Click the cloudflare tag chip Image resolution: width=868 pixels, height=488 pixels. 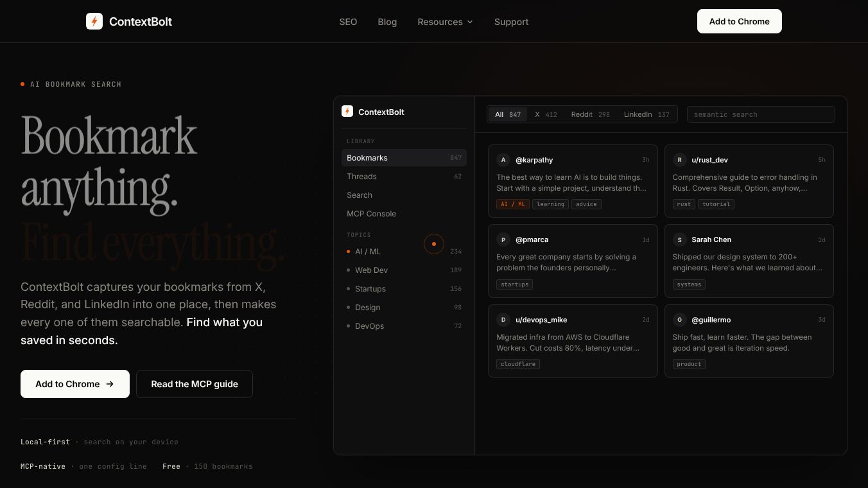click(x=517, y=364)
